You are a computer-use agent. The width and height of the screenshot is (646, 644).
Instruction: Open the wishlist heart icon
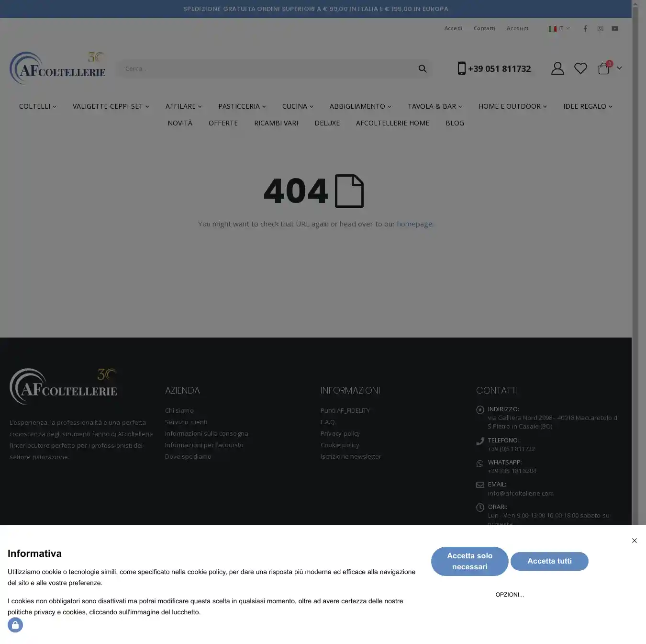click(580, 68)
